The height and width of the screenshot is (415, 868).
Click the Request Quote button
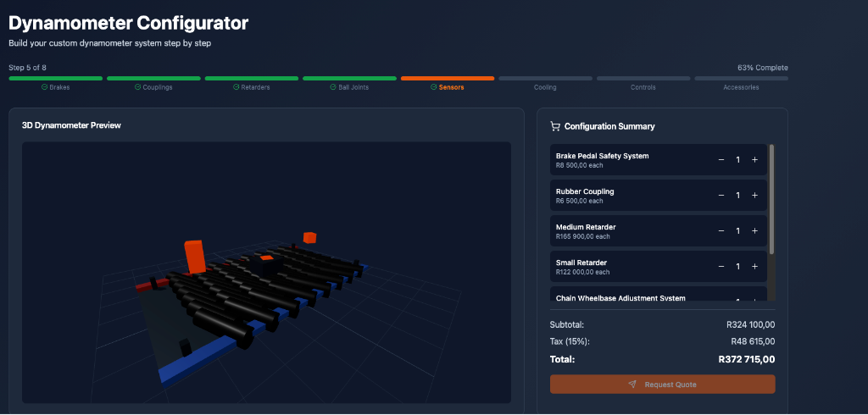click(x=662, y=384)
